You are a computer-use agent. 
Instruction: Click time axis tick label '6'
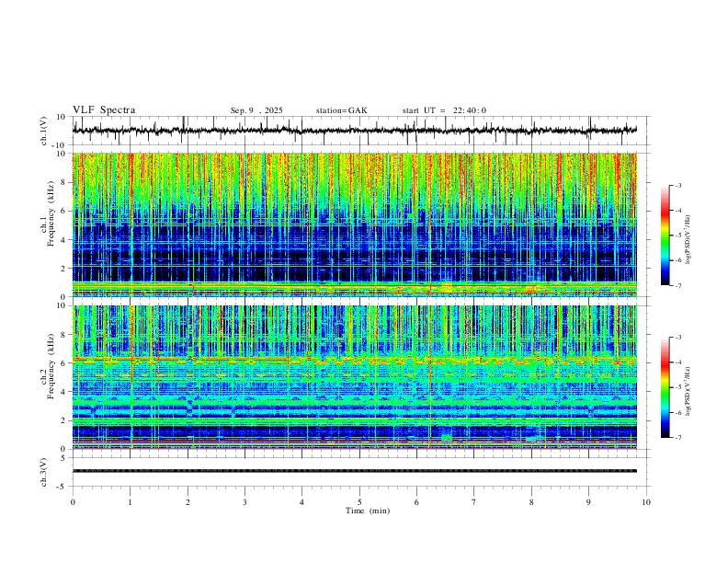click(x=416, y=502)
